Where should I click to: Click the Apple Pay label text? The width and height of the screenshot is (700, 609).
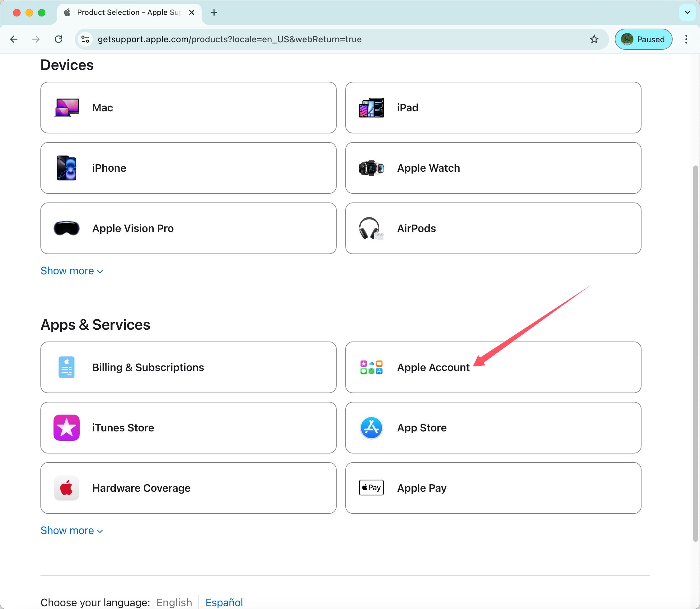tap(422, 488)
